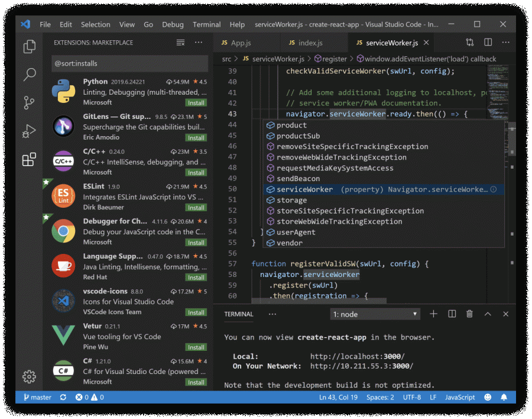Install Debugger for Chrome extension
The height and width of the screenshot is (419, 532).
coord(196,243)
